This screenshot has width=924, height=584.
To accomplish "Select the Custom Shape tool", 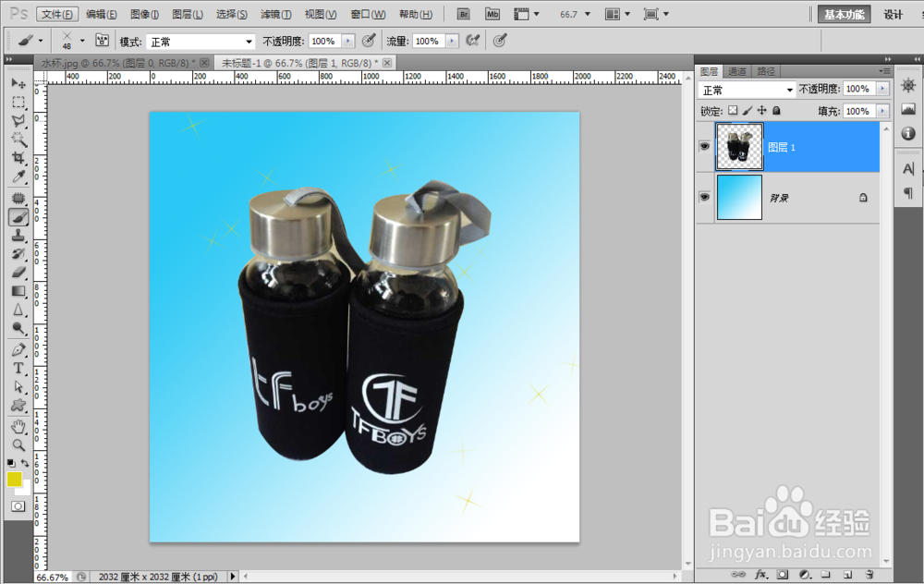I will click(x=18, y=406).
